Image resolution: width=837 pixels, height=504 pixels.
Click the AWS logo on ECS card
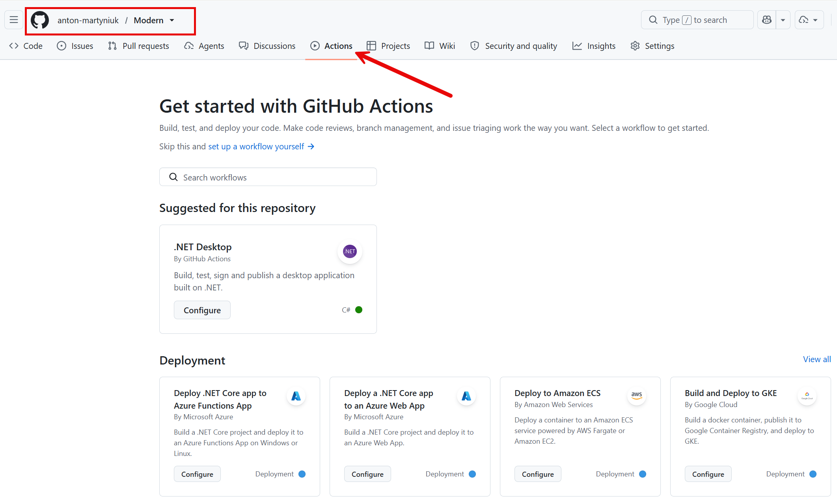637,396
